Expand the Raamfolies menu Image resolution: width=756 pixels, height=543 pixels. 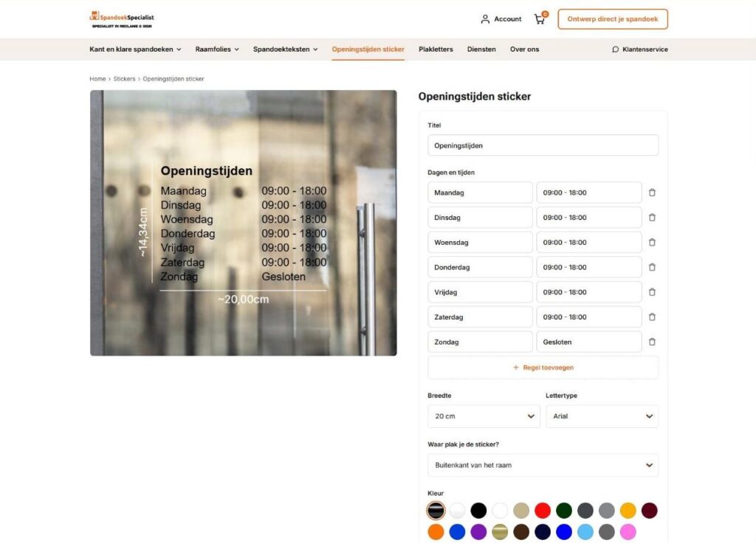click(217, 49)
